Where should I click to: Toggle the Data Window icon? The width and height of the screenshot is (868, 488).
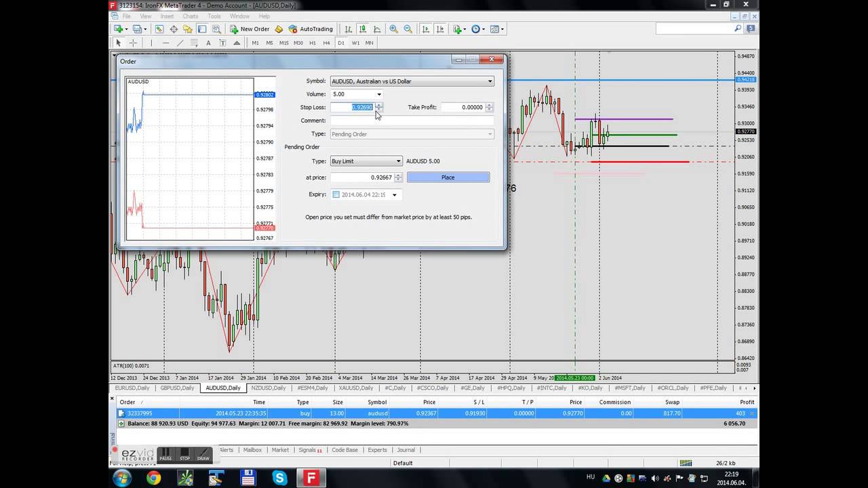(174, 29)
